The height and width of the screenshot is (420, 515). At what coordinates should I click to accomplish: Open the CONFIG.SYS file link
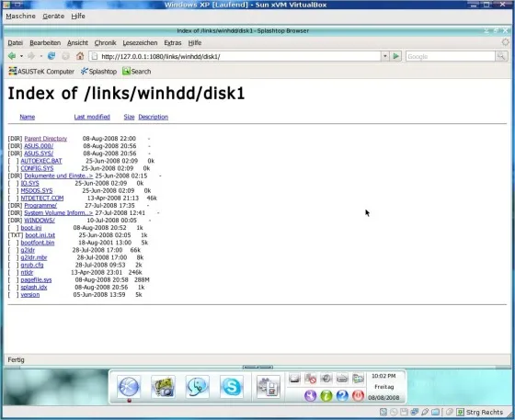pyautogui.click(x=37, y=168)
